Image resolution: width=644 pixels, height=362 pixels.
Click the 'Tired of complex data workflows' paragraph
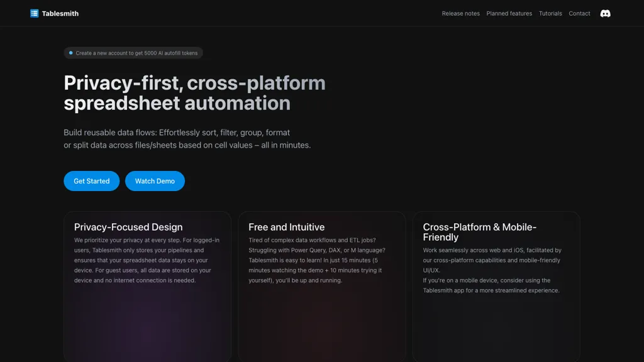pyautogui.click(x=317, y=260)
